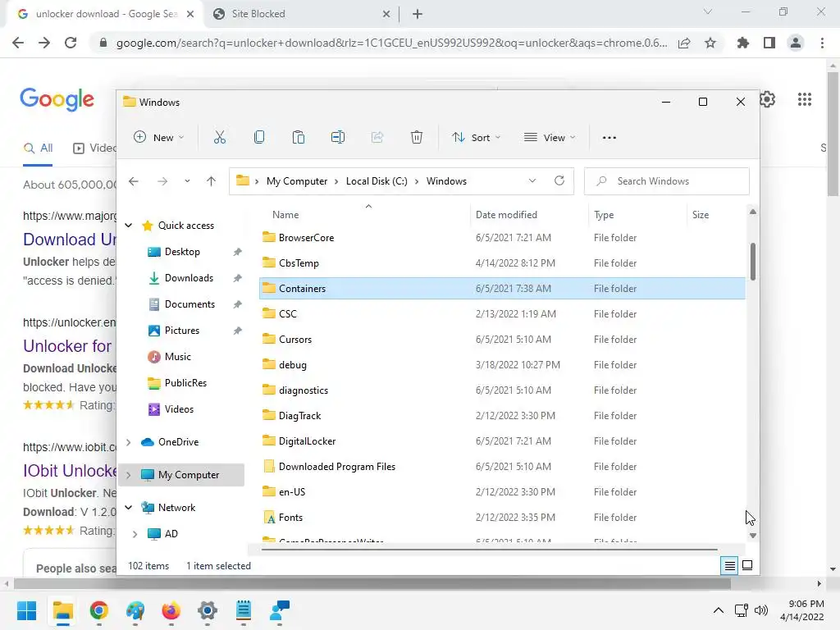Screen dimensions: 840x630
Task: Open address bar history dropdown
Action: [532, 181]
